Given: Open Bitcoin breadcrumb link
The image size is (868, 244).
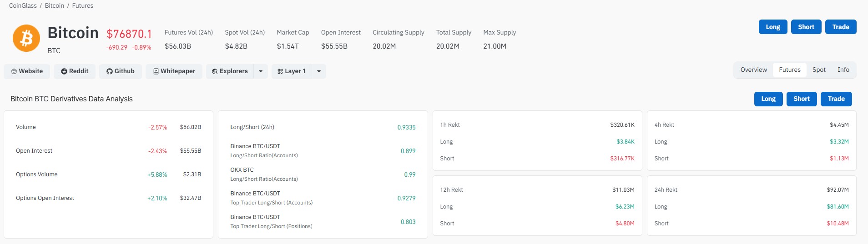Looking at the screenshot, I should (x=55, y=5).
